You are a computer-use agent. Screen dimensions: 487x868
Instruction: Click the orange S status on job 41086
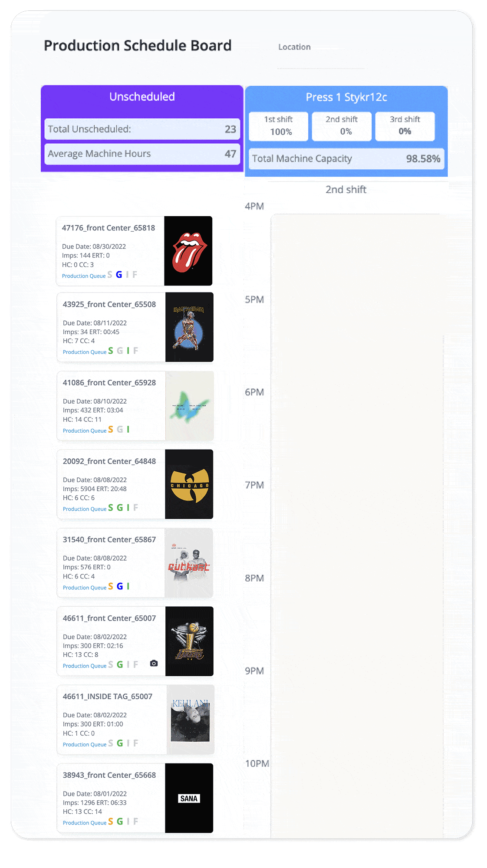(x=111, y=429)
